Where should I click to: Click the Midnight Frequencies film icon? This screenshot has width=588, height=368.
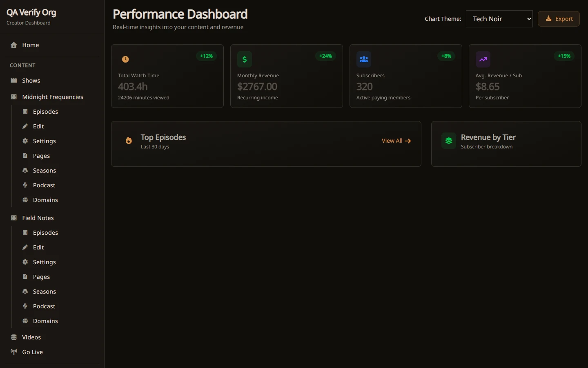(x=14, y=97)
